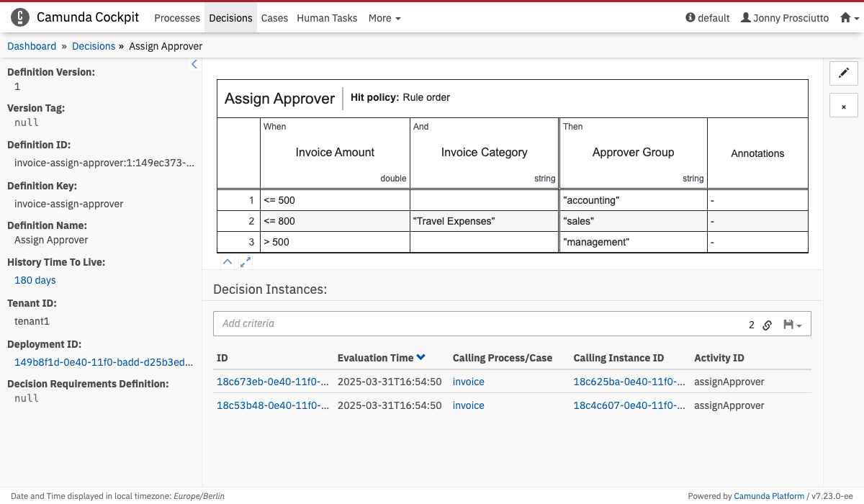
Task: Go to the Processes tab
Action: pyautogui.click(x=177, y=18)
